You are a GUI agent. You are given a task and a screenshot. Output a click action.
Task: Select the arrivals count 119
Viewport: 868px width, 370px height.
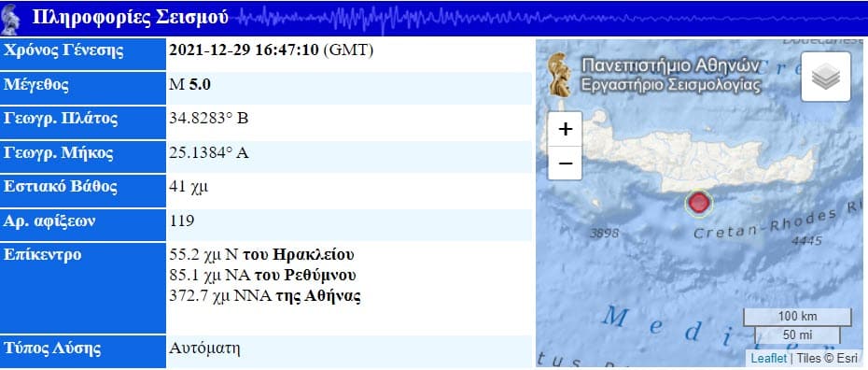click(182, 221)
